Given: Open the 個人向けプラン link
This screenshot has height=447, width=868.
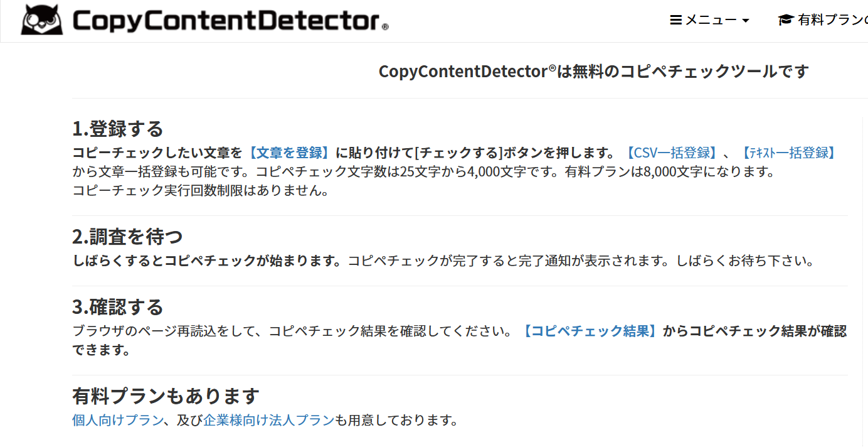Looking at the screenshot, I should (x=118, y=421).
